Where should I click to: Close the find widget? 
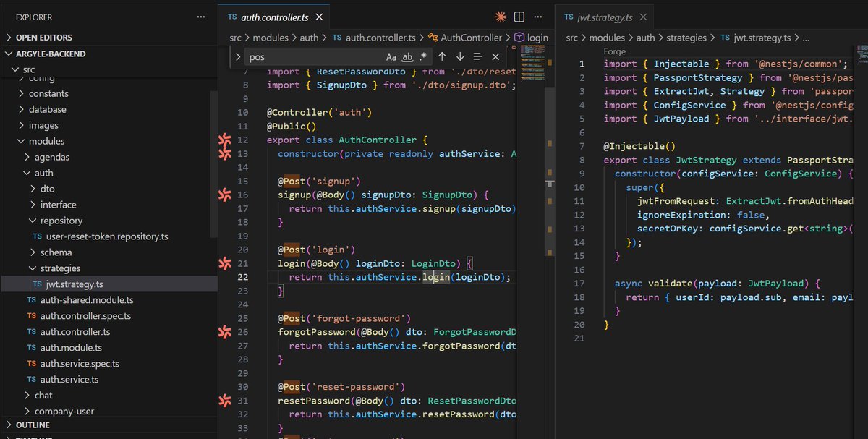tap(495, 56)
